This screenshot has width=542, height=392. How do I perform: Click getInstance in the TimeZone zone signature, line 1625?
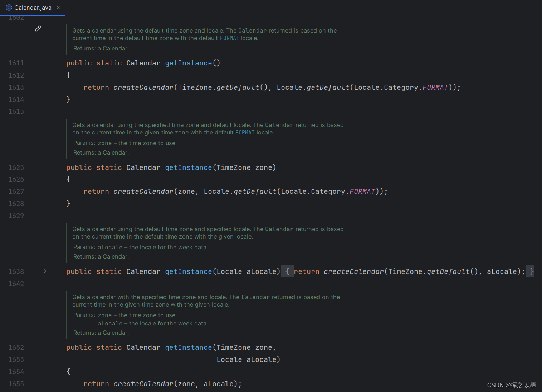[x=189, y=168]
